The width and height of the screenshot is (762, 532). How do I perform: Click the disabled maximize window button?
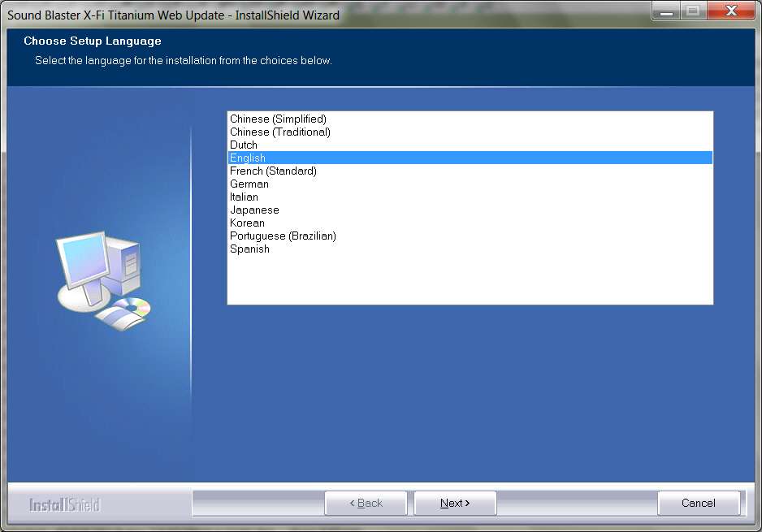coord(694,11)
